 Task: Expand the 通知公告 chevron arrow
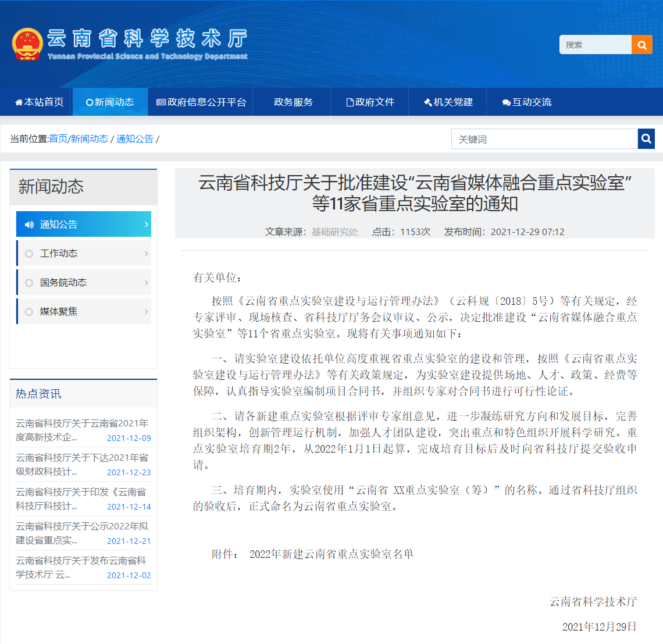pyautogui.click(x=146, y=224)
